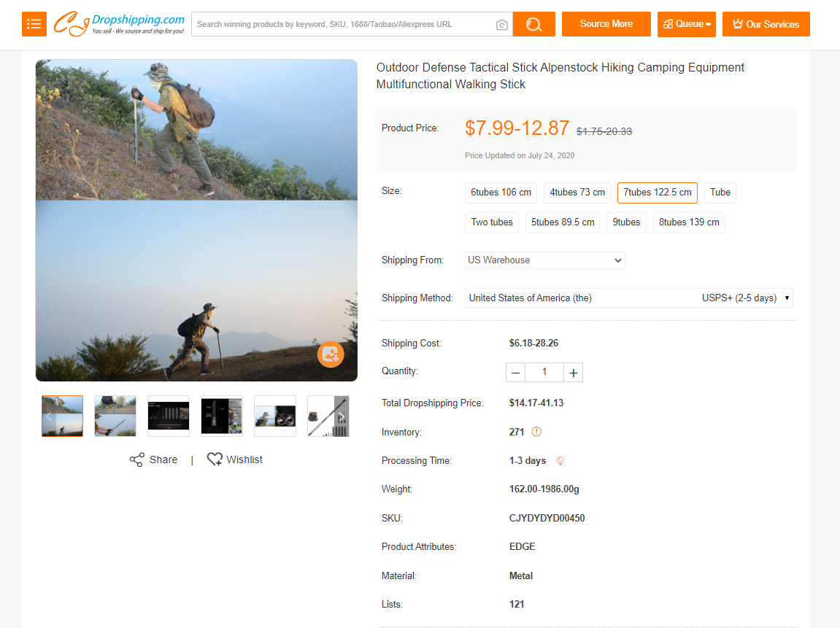Click the download image icon on photo

pos(331,354)
